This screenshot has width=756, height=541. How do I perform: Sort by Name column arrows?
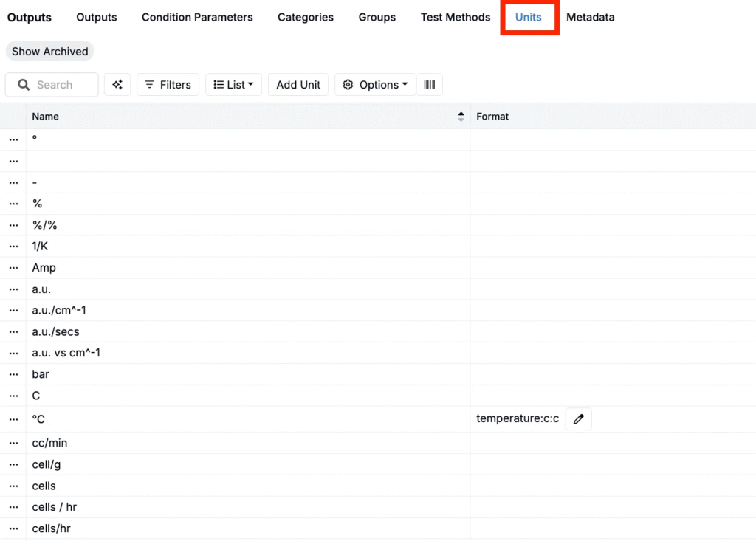click(461, 117)
